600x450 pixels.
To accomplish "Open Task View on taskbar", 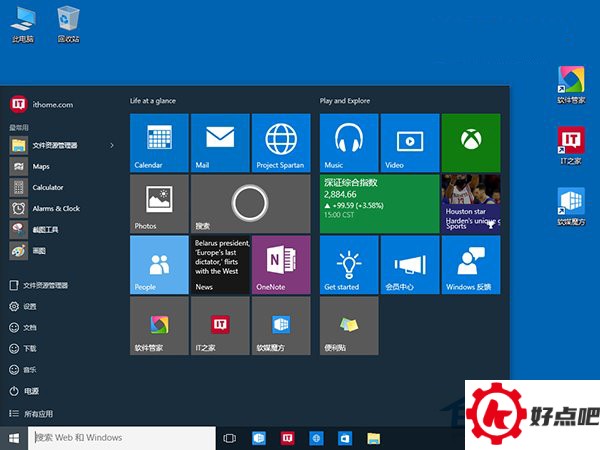I will [230, 438].
